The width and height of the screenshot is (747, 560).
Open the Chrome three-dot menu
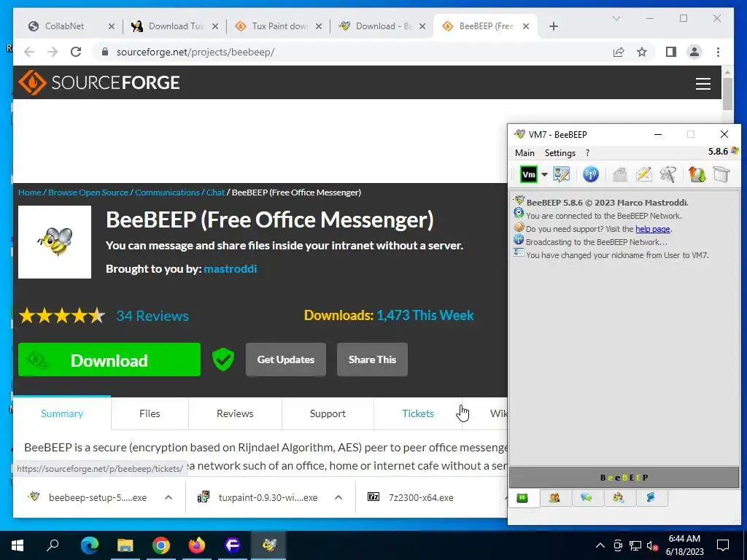tap(718, 52)
